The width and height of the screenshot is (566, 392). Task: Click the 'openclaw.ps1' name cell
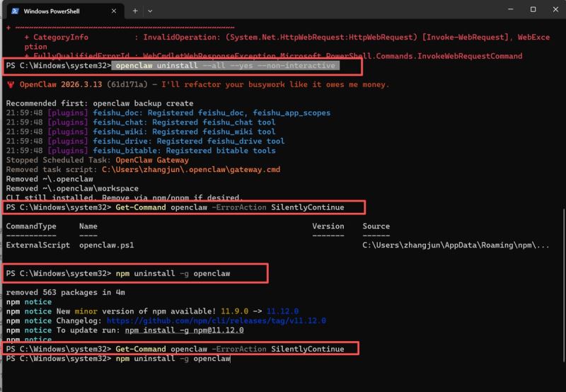[107, 245]
